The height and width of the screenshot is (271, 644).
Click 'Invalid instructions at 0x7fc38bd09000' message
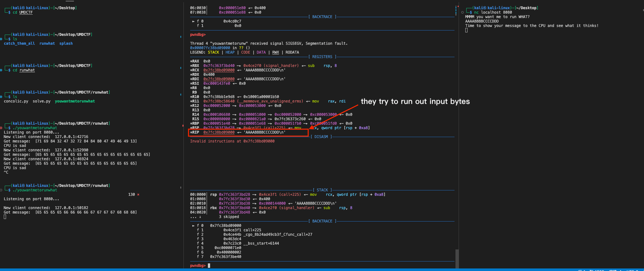click(x=232, y=141)
